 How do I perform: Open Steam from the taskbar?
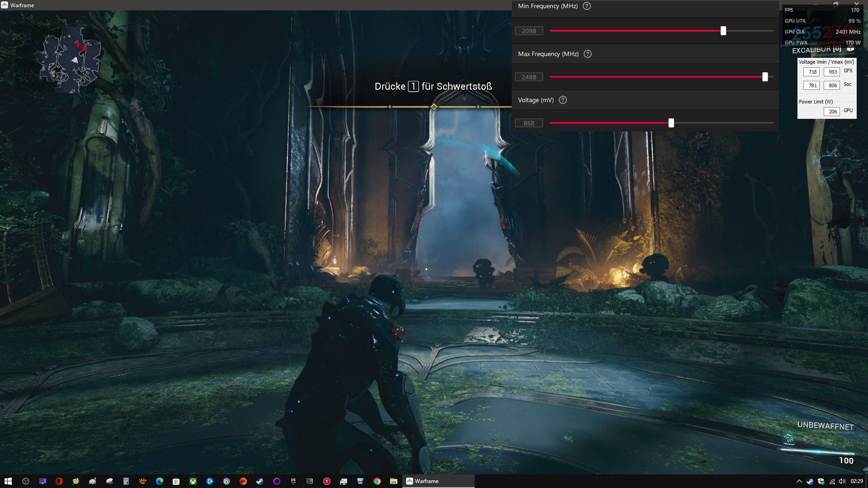click(x=260, y=481)
